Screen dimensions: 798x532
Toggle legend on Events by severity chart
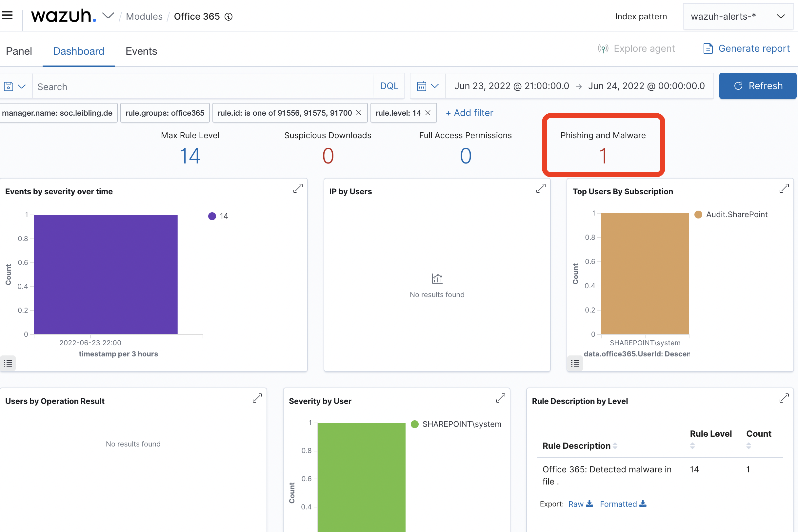(8, 363)
